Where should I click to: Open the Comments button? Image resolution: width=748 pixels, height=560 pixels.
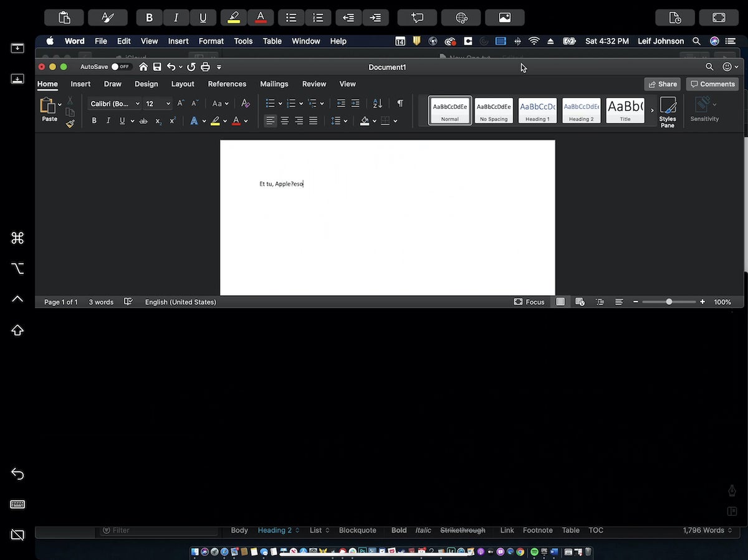coord(712,84)
